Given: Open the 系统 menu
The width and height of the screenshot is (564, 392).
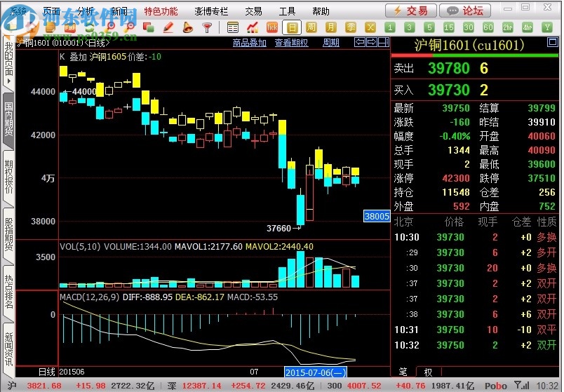Looking at the screenshot, I should [x=18, y=11].
